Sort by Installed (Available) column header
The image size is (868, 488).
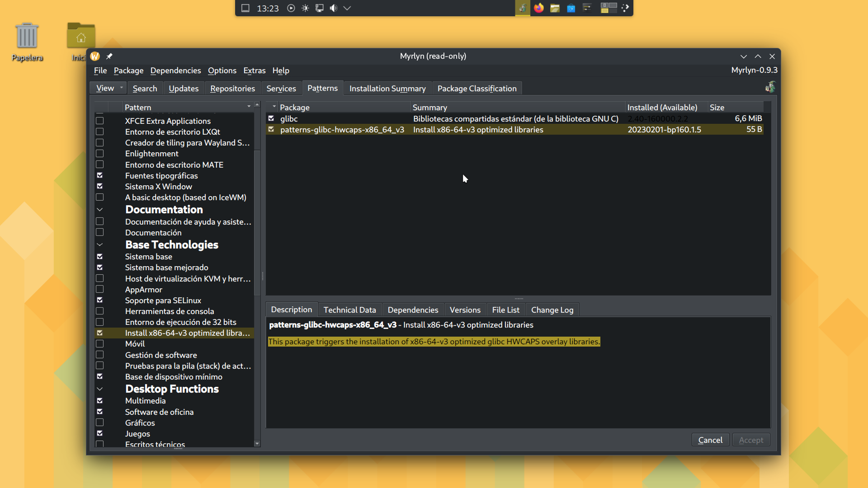click(x=666, y=107)
